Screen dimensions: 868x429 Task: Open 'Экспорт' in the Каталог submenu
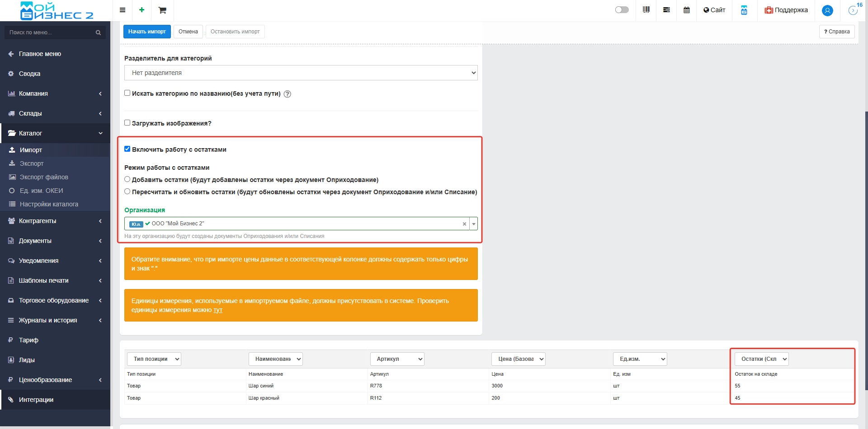click(x=32, y=163)
